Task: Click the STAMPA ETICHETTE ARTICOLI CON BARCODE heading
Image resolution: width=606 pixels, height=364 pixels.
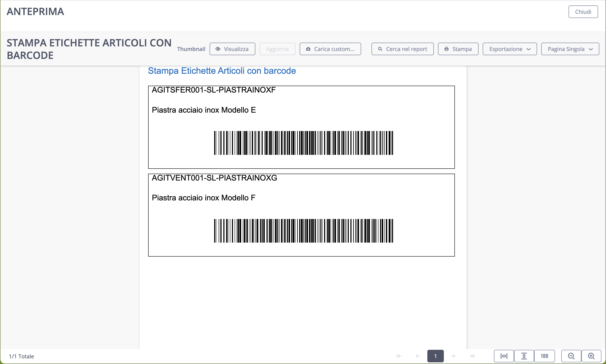Action: pyautogui.click(x=89, y=49)
